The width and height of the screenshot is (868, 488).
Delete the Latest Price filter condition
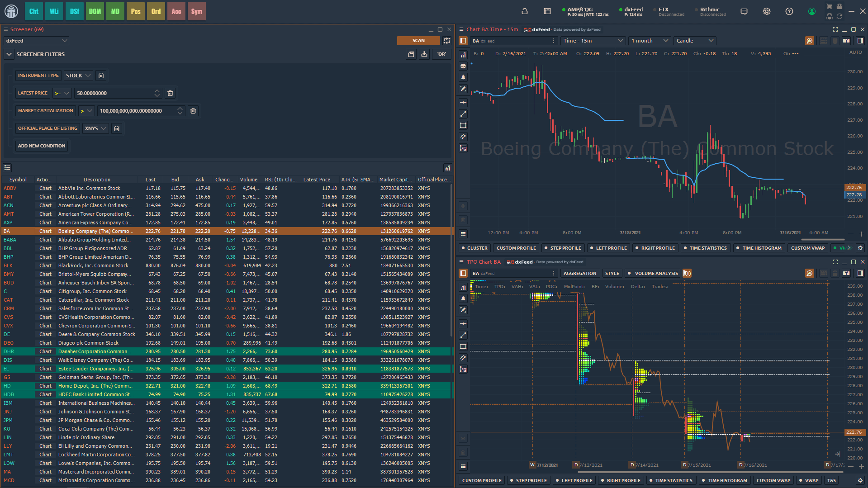point(170,93)
